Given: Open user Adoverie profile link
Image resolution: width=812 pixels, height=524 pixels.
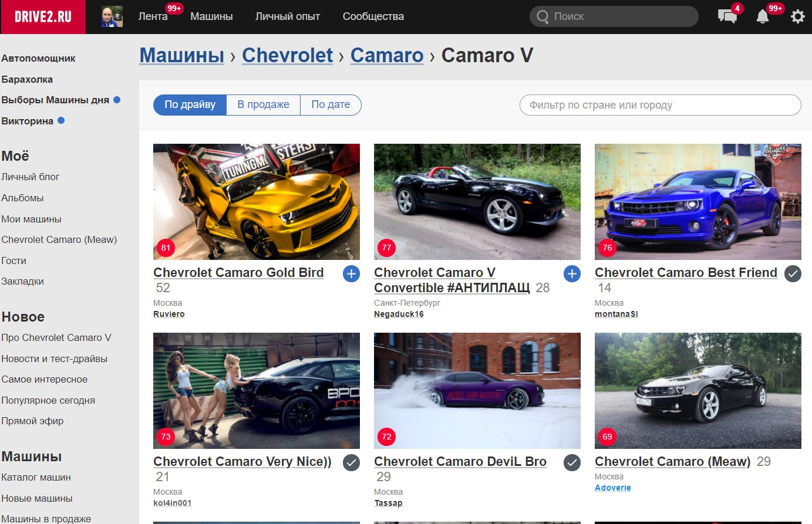Looking at the screenshot, I should pyautogui.click(x=613, y=488).
